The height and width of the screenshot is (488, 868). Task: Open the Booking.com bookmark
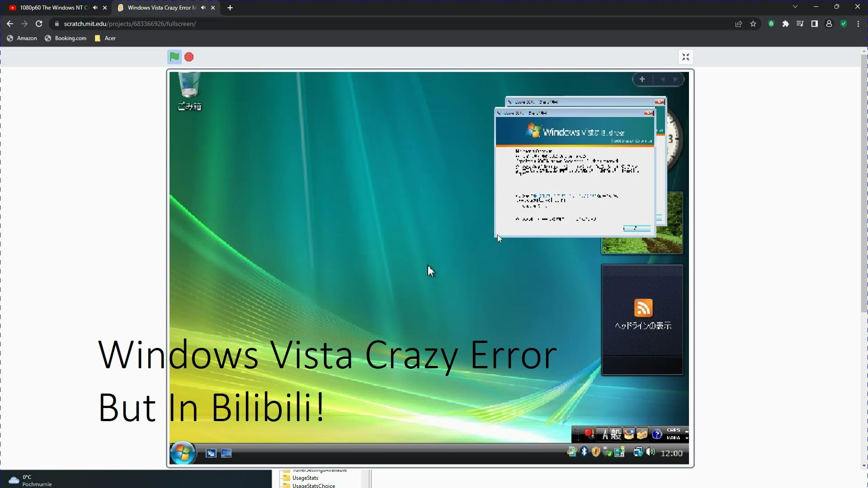(66, 38)
